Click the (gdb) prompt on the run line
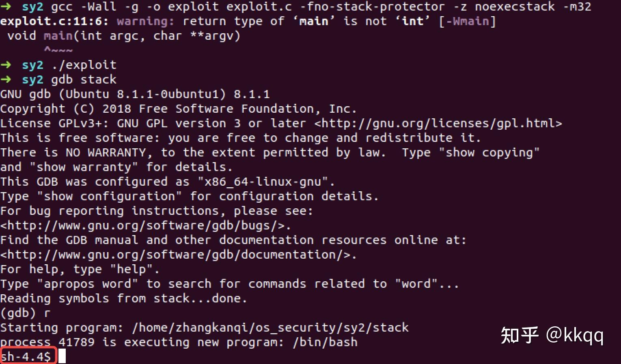The image size is (621, 364). (18, 313)
